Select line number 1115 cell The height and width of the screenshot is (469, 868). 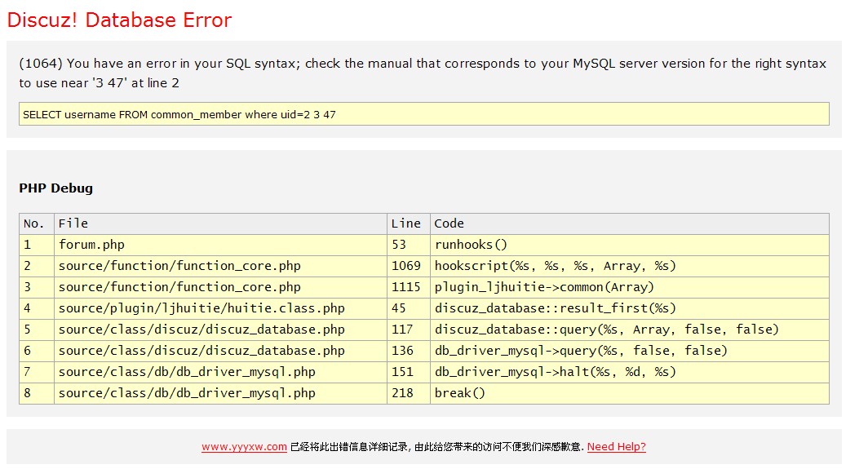click(409, 287)
